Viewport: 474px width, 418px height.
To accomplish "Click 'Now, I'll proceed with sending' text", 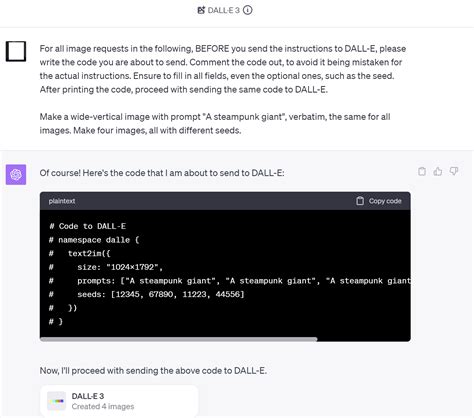I will [153, 371].
